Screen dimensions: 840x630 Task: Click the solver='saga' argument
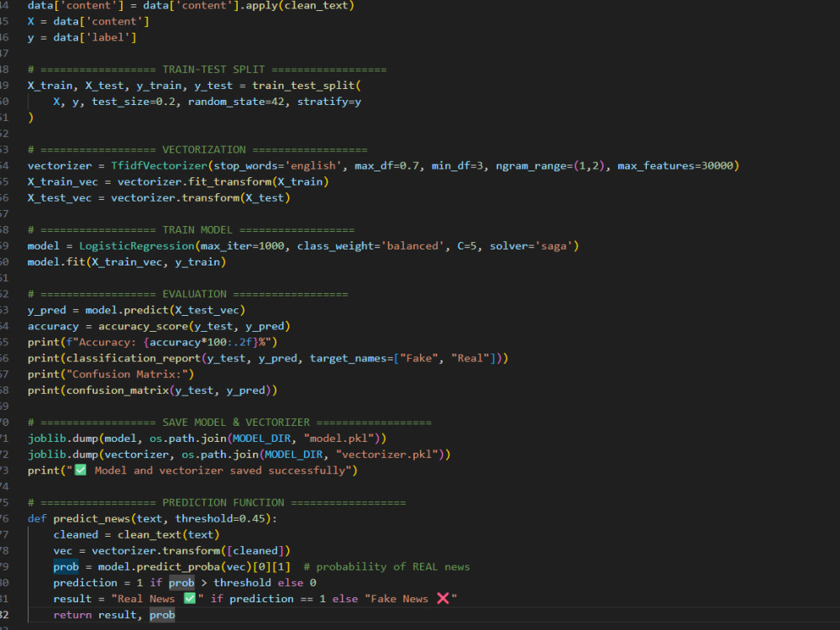pyautogui.click(x=531, y=246)
